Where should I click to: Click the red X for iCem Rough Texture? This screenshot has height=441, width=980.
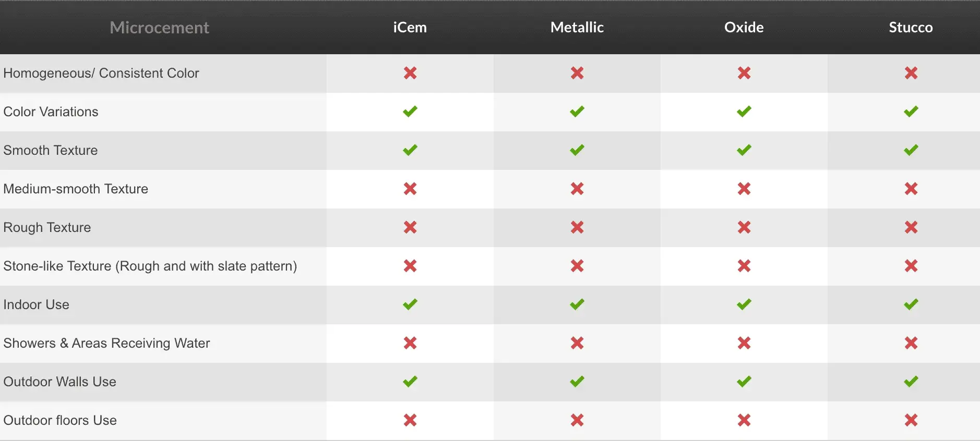pyautogui.click(x=410, y=227)
